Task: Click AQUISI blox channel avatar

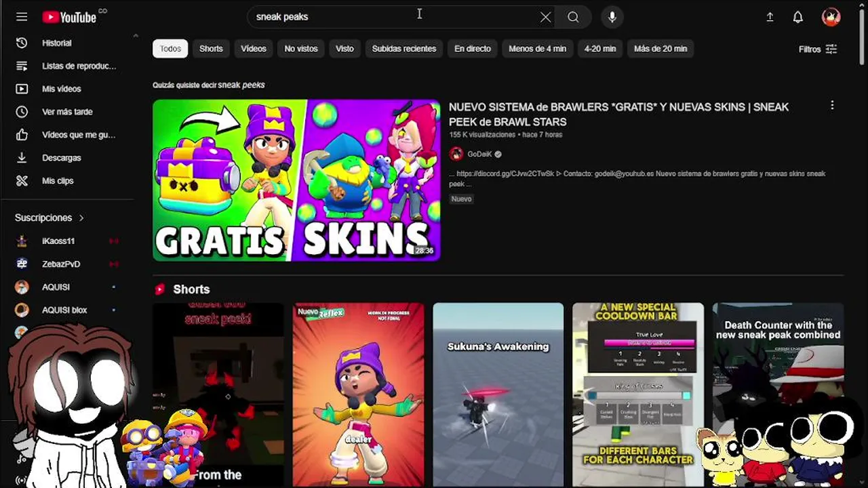Action: point(22,310)
